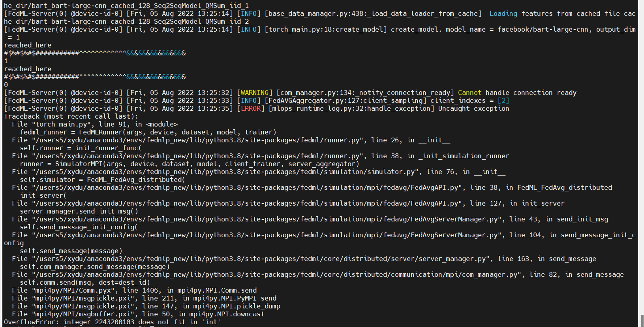Click the terminal vertical scrollbar thumb
This screenshot has width=644, height=327.
tap(642, 321)
